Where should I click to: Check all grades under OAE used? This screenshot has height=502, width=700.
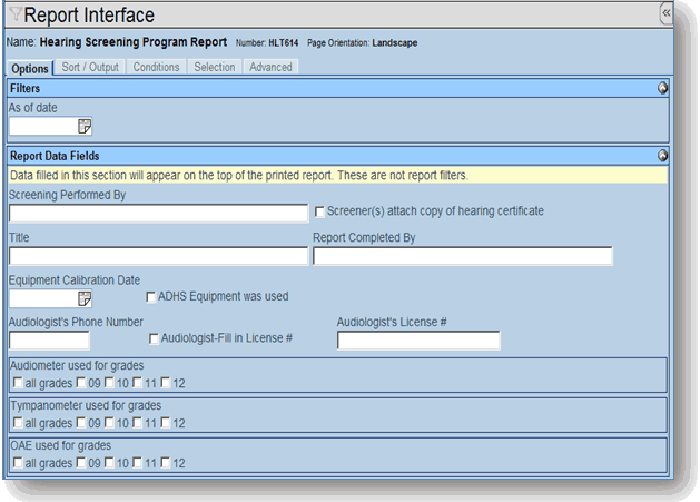click(x=18, y=462)
